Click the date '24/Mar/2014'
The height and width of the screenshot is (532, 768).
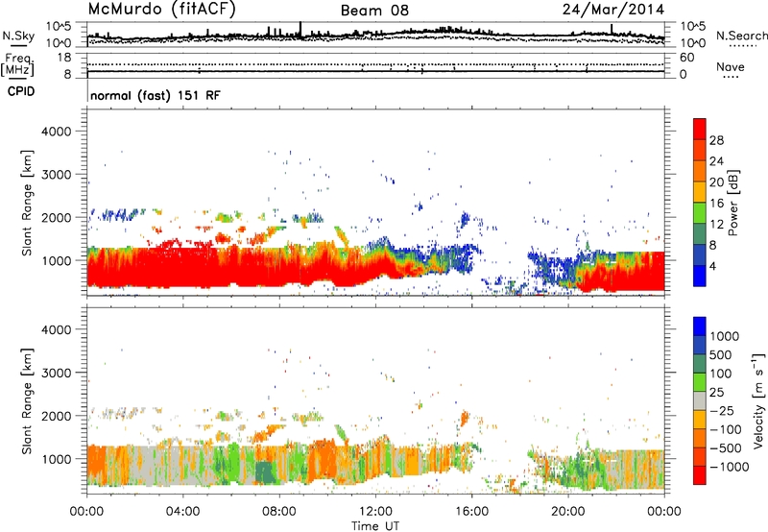(x=613, y=10)
